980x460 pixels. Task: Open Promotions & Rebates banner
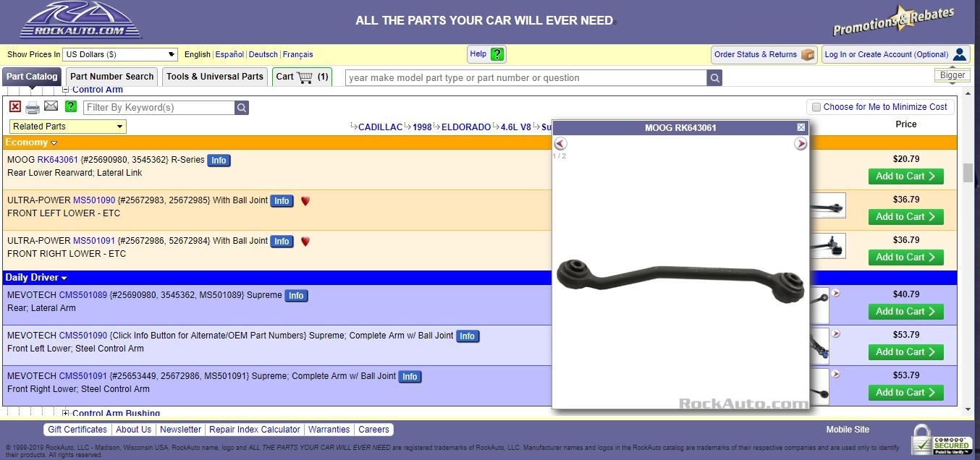point(893,20)
